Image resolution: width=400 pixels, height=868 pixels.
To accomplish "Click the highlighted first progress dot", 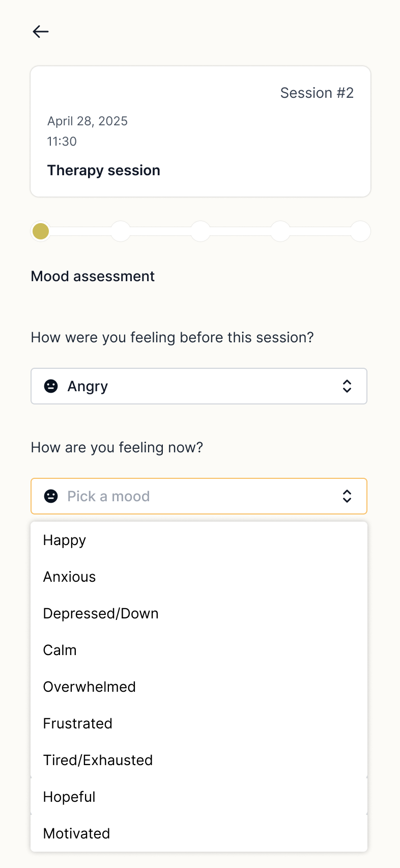I will [x=40, y=231].
